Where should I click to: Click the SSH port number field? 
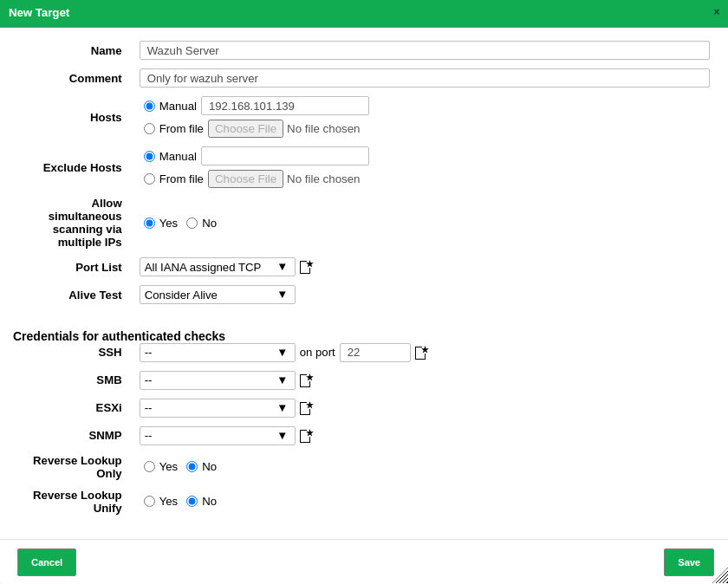click(375, 353)
